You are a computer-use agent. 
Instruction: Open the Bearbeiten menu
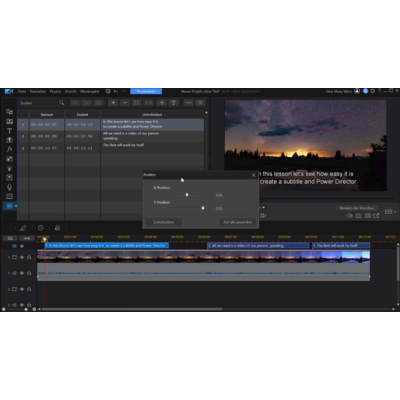point(38,91)
